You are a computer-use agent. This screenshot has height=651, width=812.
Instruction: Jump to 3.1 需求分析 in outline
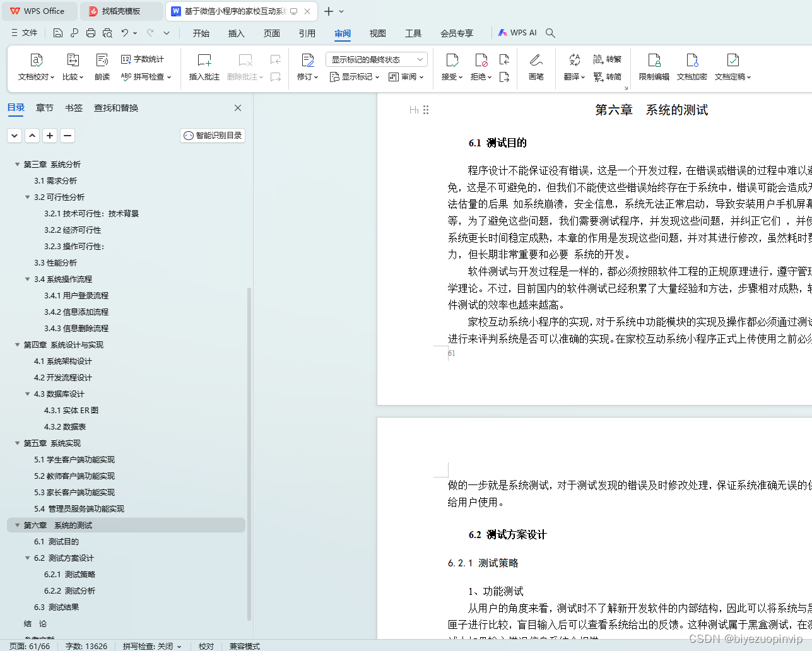[x=56, y=181]
